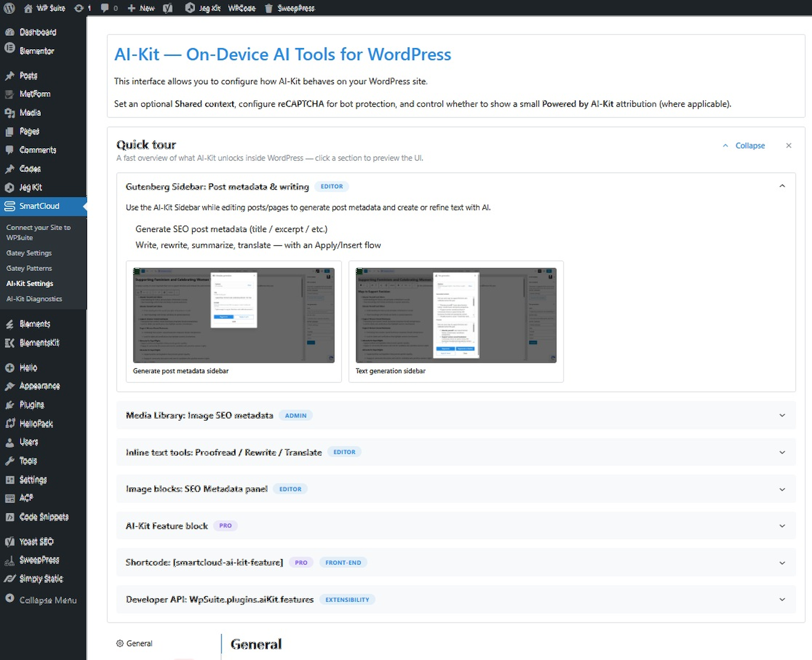Click the Appearance brush icon

tap(9, 387)
